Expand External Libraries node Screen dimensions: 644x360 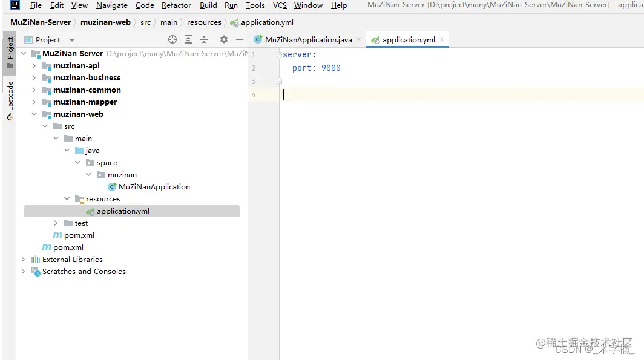click(x=24, y=260)
